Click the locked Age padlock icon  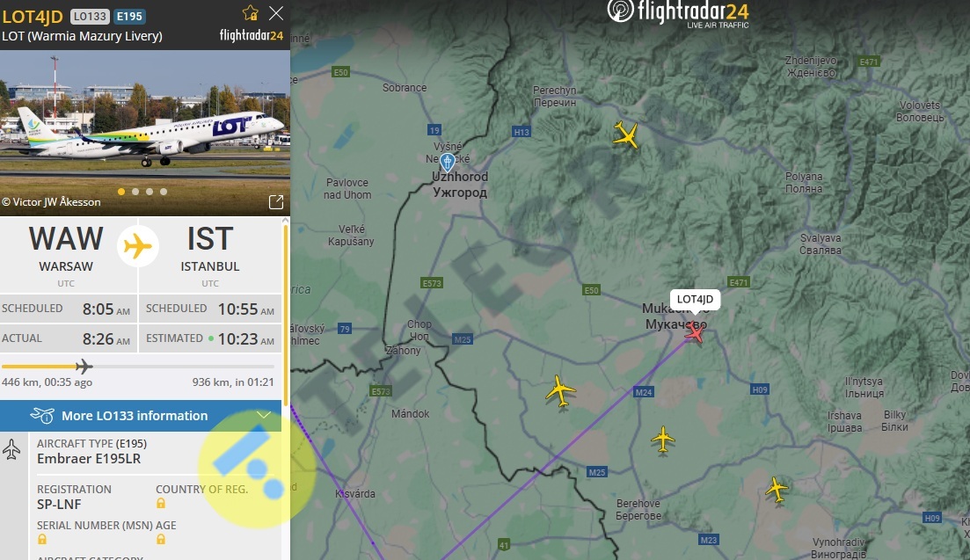161,539
